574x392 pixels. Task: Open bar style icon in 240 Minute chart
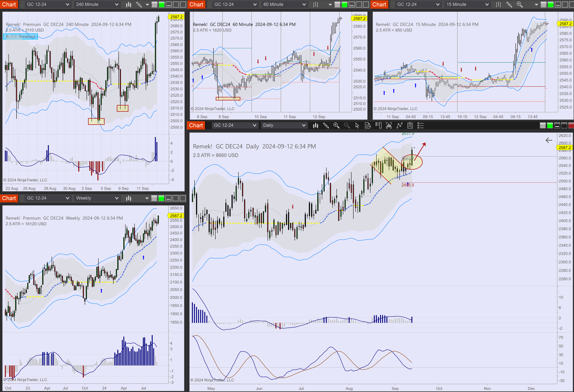click(x=128, y=4)
